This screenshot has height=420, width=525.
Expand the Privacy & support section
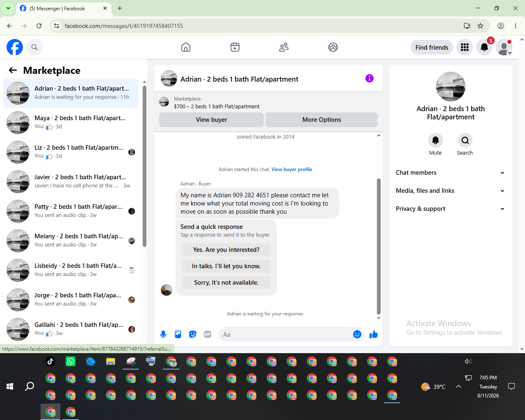pyautogui.click(x=450, y=209)
